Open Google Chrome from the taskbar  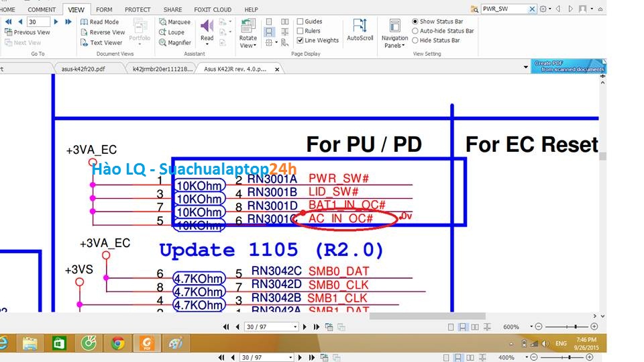pos(117,344)
